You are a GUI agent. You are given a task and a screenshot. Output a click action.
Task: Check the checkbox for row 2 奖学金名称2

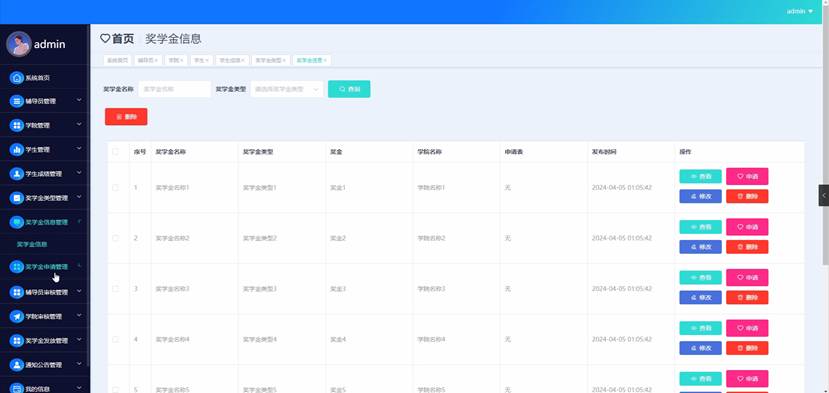pyautogui.click(x=116, y=239)
